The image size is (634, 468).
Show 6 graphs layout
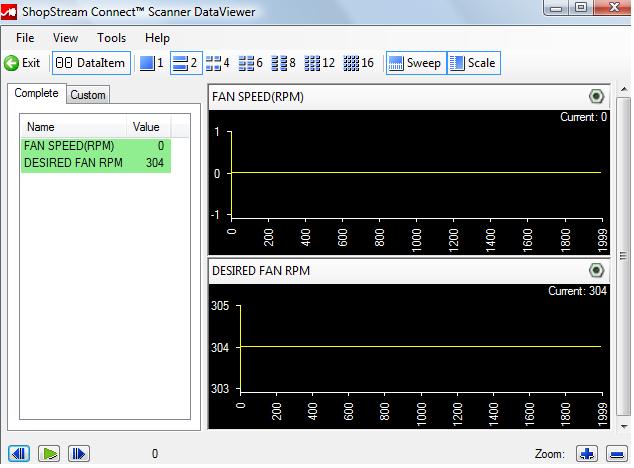(250, 63)
